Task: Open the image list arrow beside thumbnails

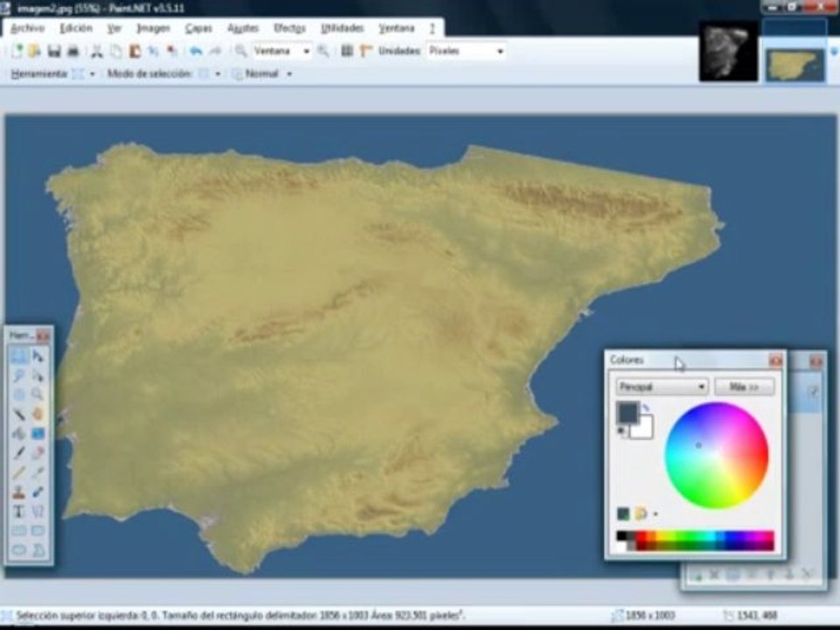Action: 834,52
